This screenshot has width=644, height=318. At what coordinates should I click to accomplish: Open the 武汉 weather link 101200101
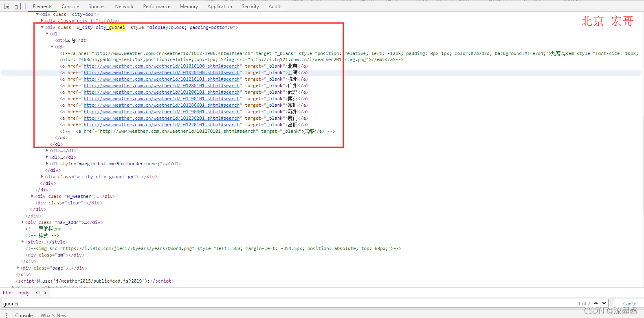coord(162,92)
